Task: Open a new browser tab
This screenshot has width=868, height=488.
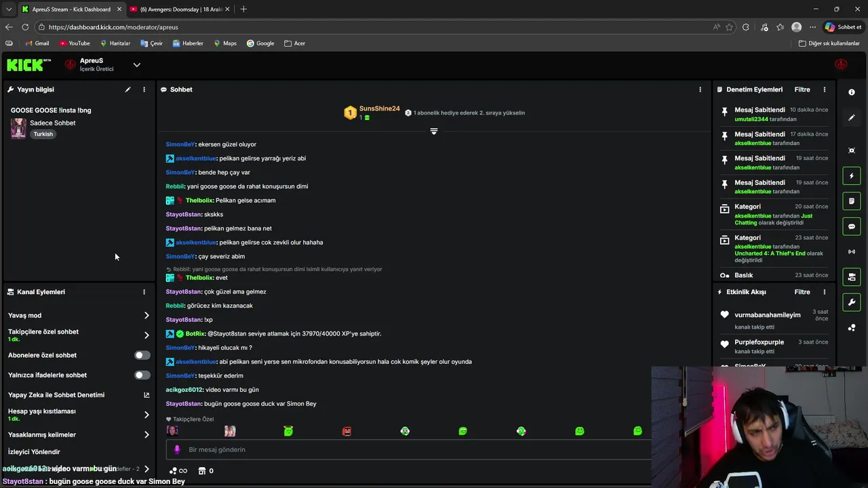Action: click(243, 9)
